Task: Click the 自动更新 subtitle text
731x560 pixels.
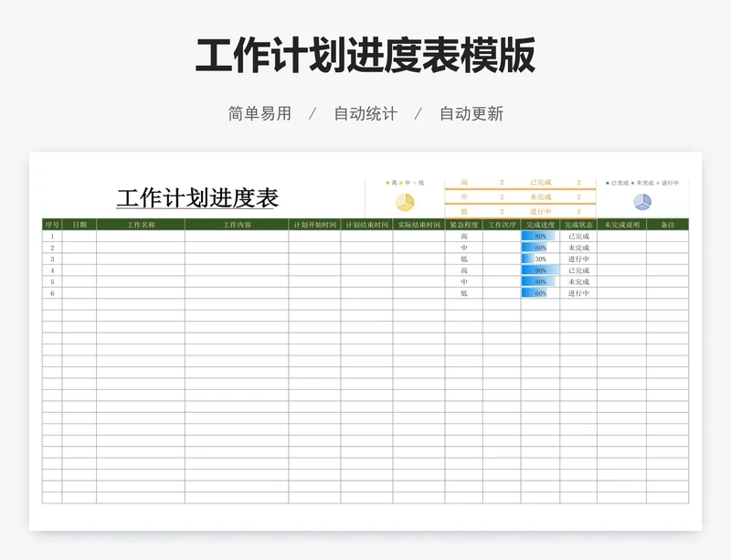Action: point(471,114)
